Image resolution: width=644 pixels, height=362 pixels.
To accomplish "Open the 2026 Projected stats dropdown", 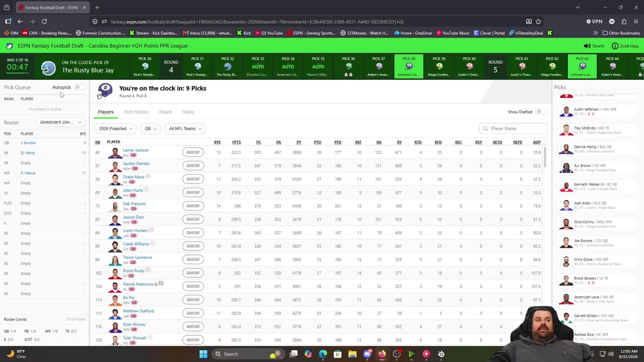I will (x=115, y=129).
